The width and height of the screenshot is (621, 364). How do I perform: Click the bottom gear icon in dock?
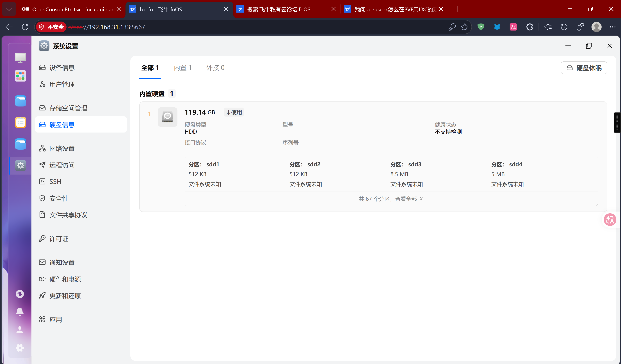point(20,348)
